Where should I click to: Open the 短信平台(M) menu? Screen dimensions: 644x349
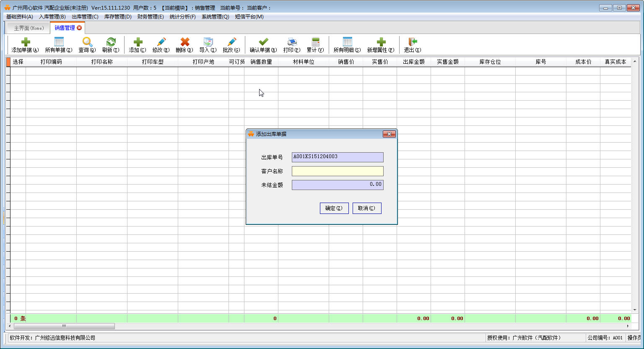click(x=249, y=17)
